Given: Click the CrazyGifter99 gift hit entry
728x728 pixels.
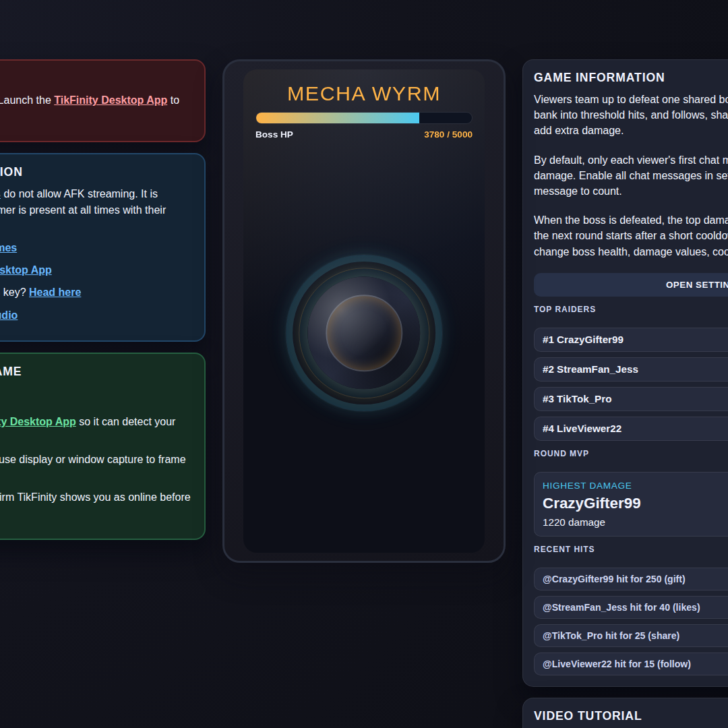Looking at the screenshot, I should click(x=631, y=579).
